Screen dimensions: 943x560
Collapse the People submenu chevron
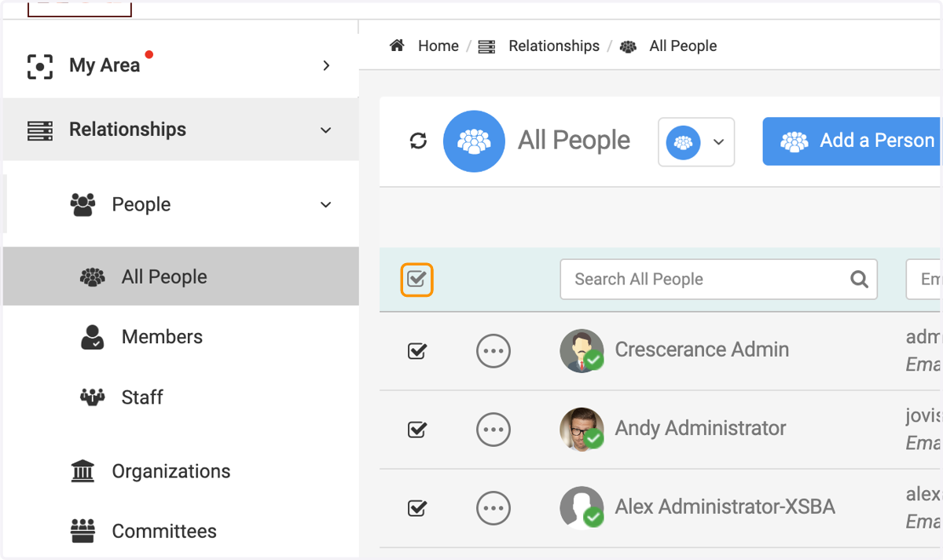pos(326,205)
